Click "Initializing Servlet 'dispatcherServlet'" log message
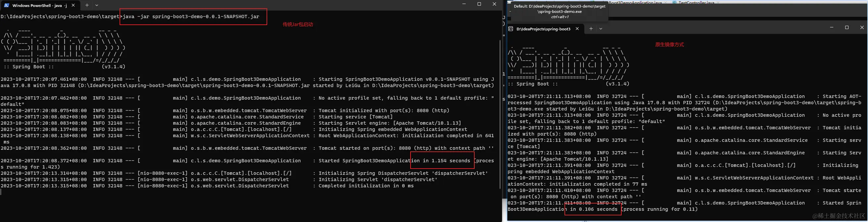Image resolution: width=868 pixels, height=222 pixels. [378, 179]
